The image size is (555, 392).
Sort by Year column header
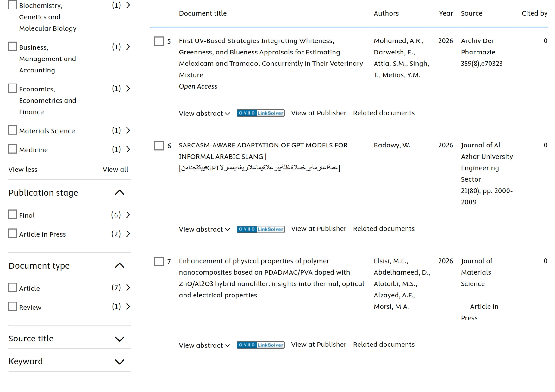pyautogui.click(x=446, y=13)
